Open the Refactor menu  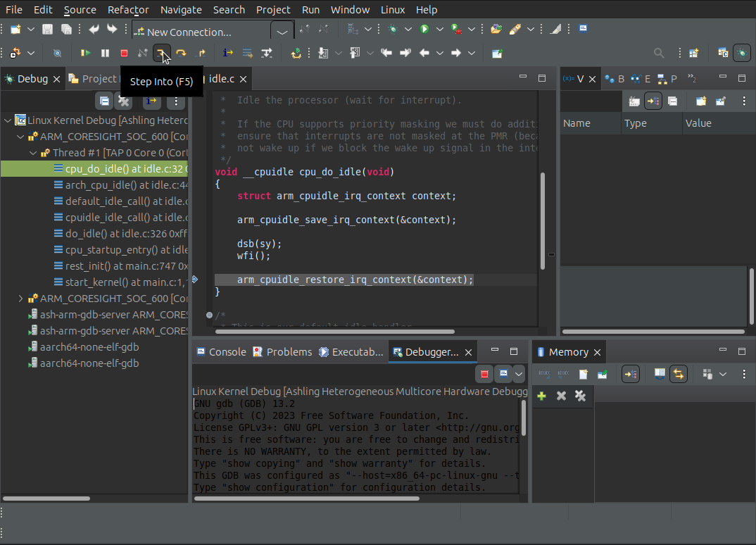click(128, 10)
